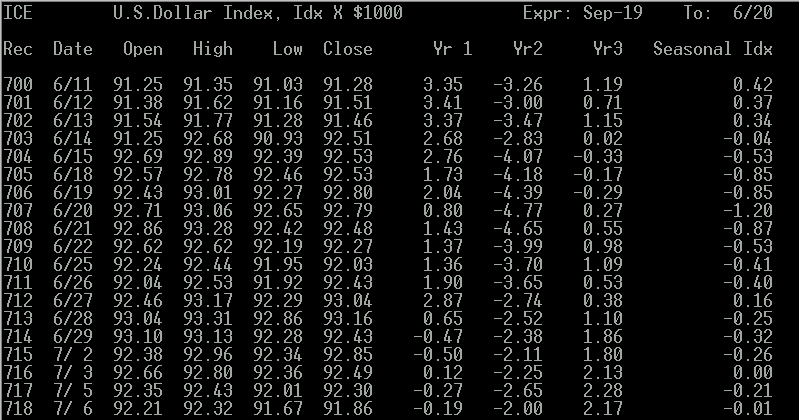Select record number 713
The image size is (799, 420).
tap(18, 318)
